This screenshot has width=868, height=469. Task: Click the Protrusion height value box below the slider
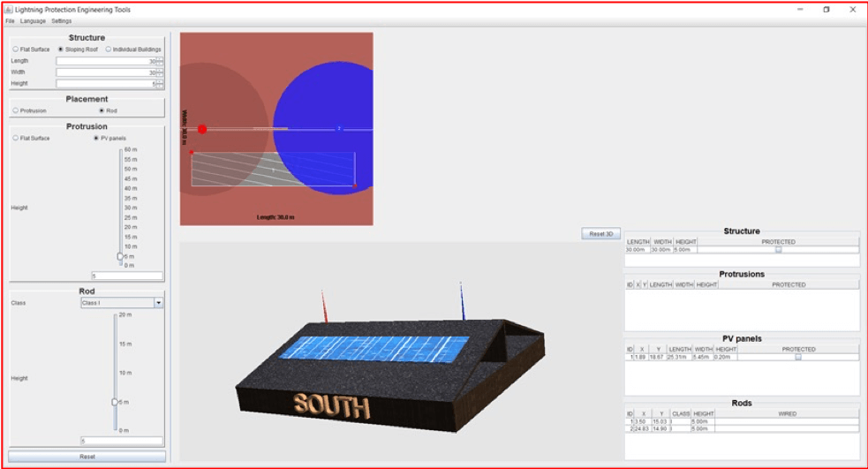click(x=127, y=276)
